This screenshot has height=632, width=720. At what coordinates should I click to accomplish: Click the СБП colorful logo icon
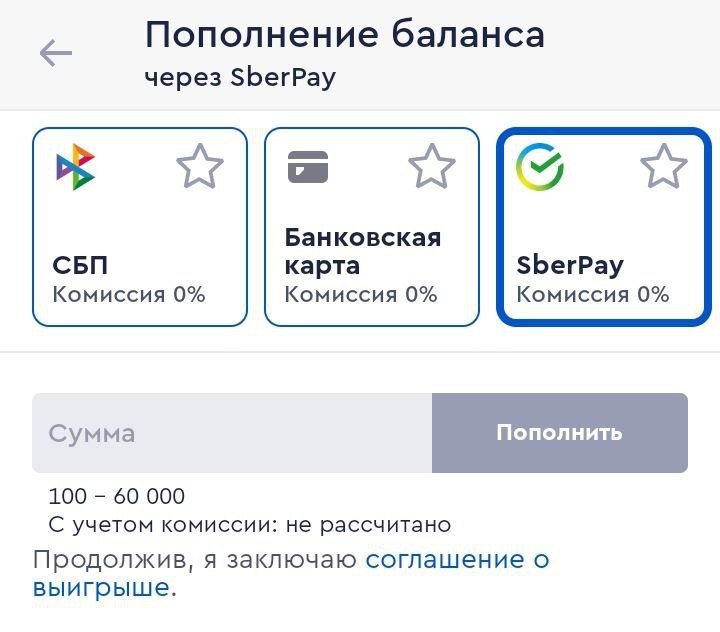76,167
